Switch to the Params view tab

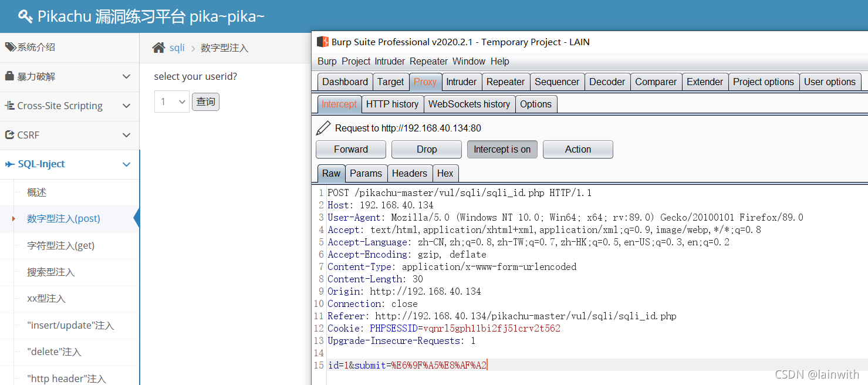[x=366, y=173]
